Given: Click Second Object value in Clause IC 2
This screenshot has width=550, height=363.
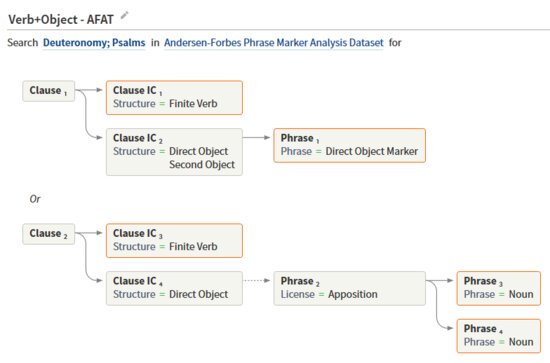Looking at the screenshot, I should point(202,164).
